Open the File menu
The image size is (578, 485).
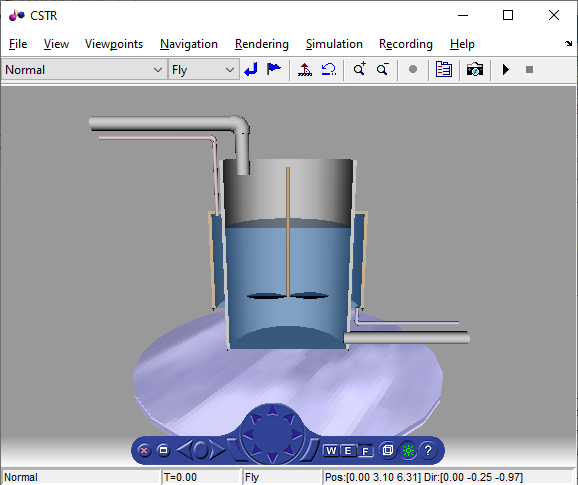pos(18,44)
